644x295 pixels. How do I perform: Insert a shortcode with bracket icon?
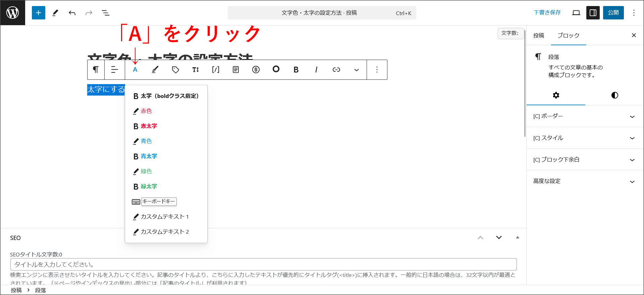[216, 70]
